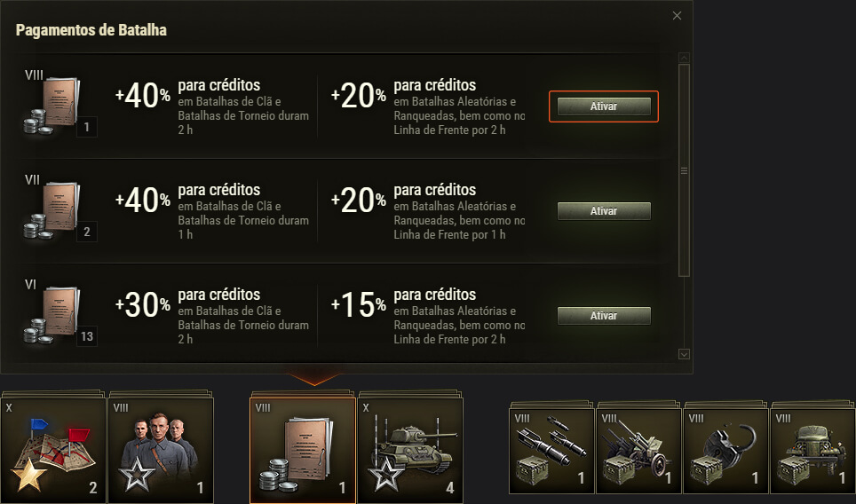Click the reserves list scrollbar handle
The width and height of the screenshot is (856, 504).
pyautogui.click(x=684, y=170)
